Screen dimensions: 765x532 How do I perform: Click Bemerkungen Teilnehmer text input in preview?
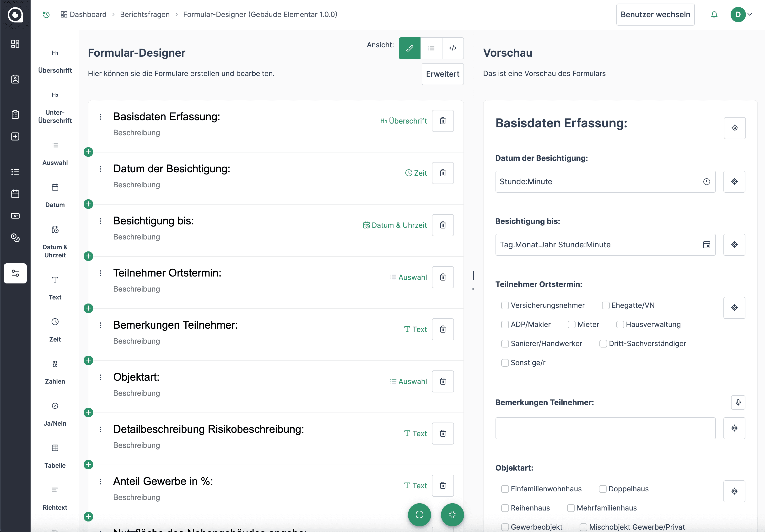pyautogui.click(x=605, y=428)
